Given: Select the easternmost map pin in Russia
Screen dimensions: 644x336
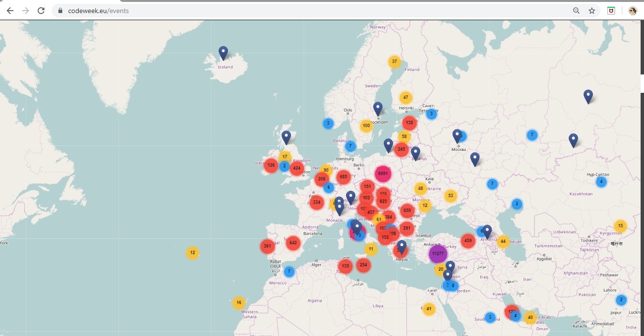Looking at the screenshot, I should pos(588,97).
